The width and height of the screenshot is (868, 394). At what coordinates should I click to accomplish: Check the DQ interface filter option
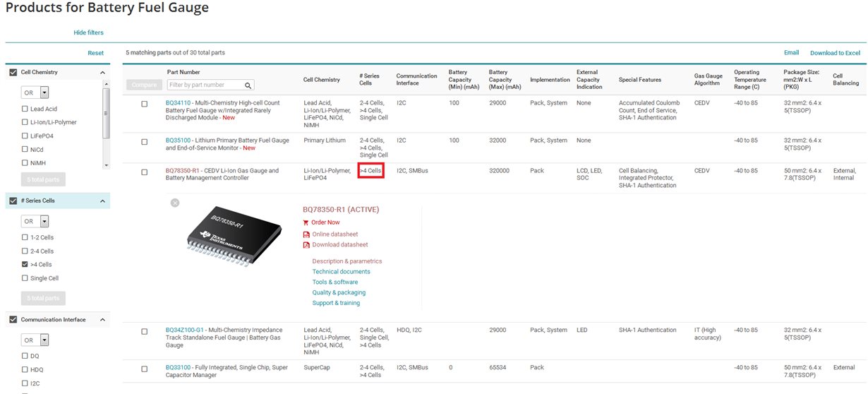[25, 357]
